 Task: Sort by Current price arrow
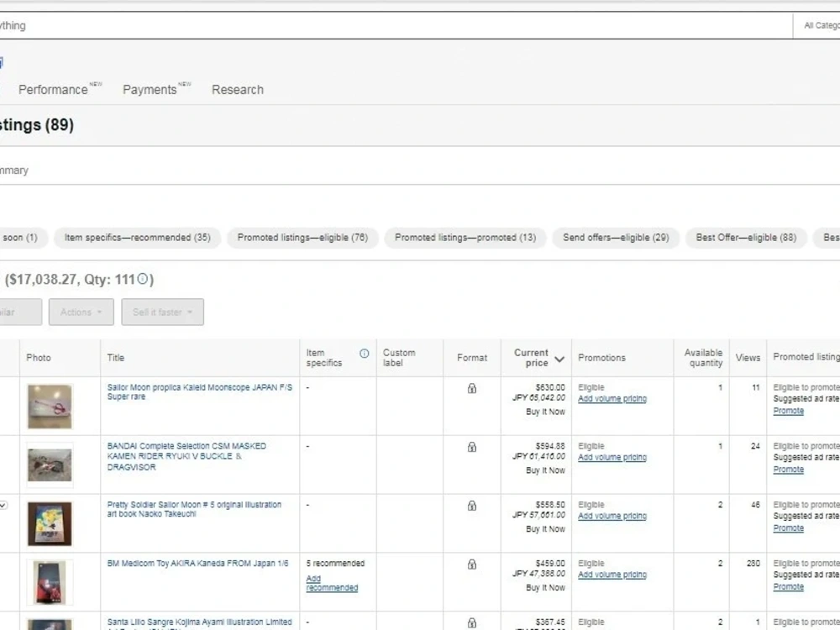[559, 359]
